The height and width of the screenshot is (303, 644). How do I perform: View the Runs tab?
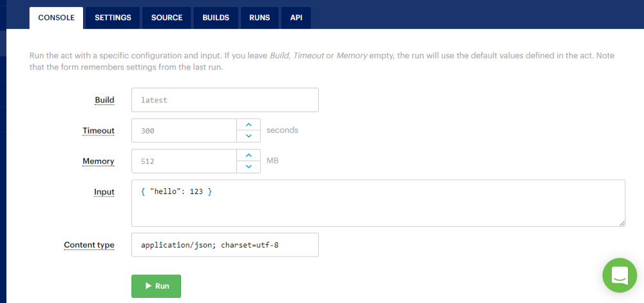260,18
